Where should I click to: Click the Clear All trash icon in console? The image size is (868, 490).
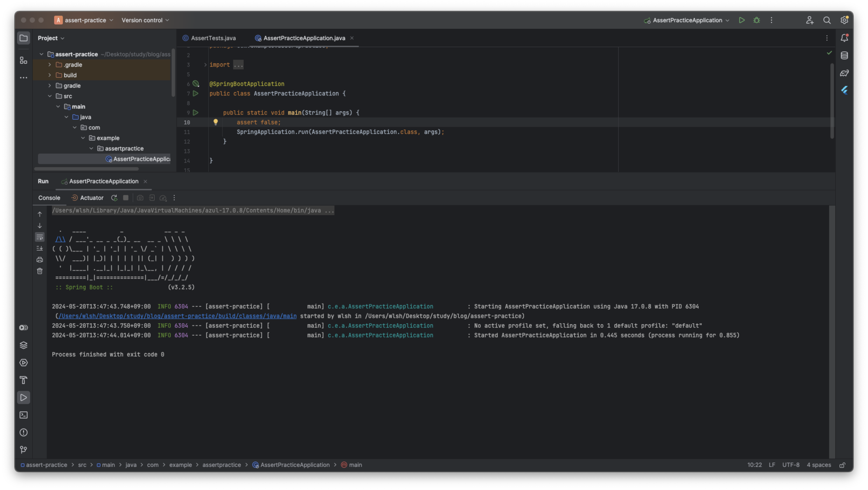tap(40, 271)
